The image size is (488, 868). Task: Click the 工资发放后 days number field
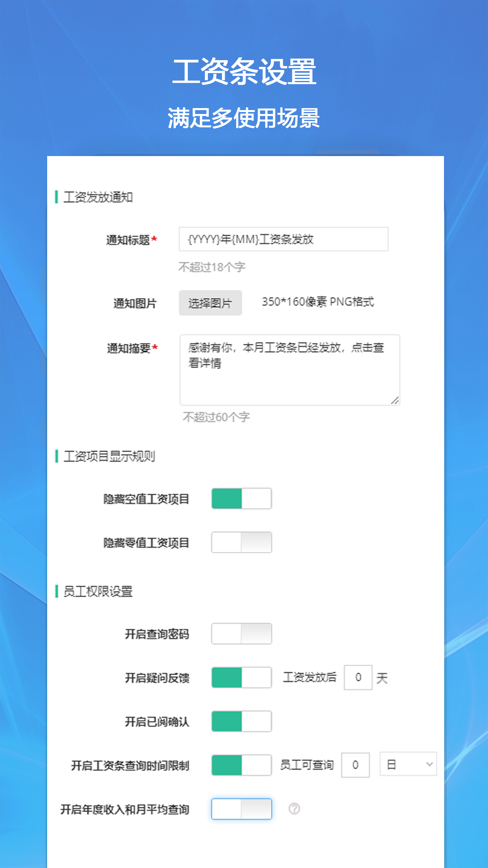coord(358,677)
